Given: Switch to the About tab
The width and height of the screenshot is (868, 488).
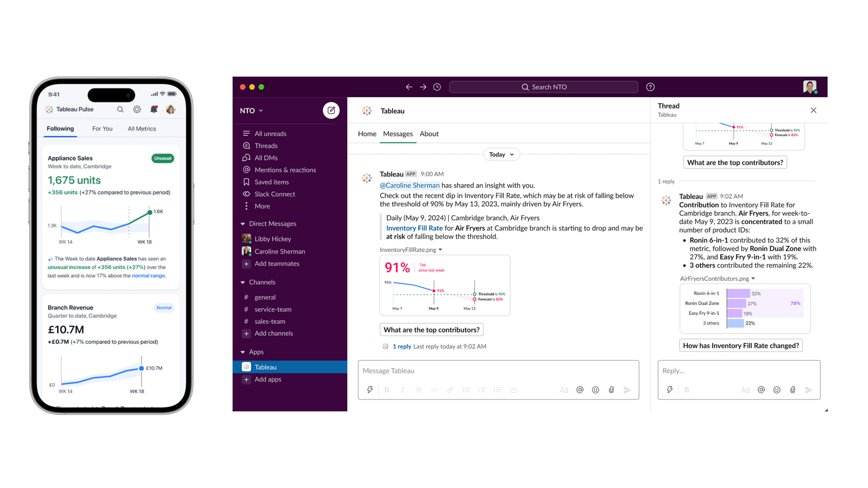Looking at the screenshot, I should click(429, 134).
